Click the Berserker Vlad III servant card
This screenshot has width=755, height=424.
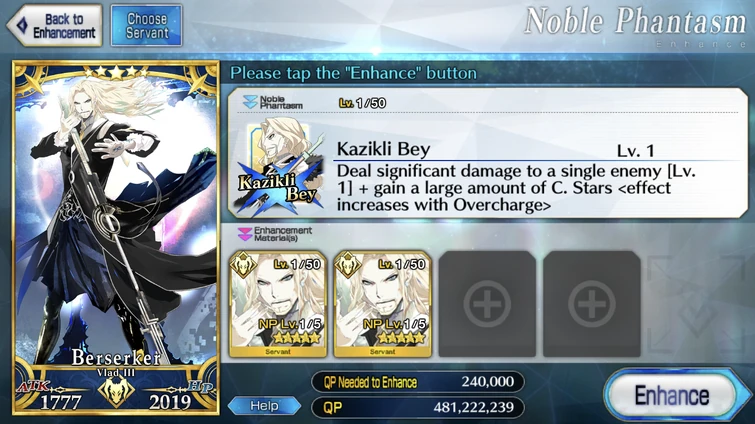[x=116, y=238]
